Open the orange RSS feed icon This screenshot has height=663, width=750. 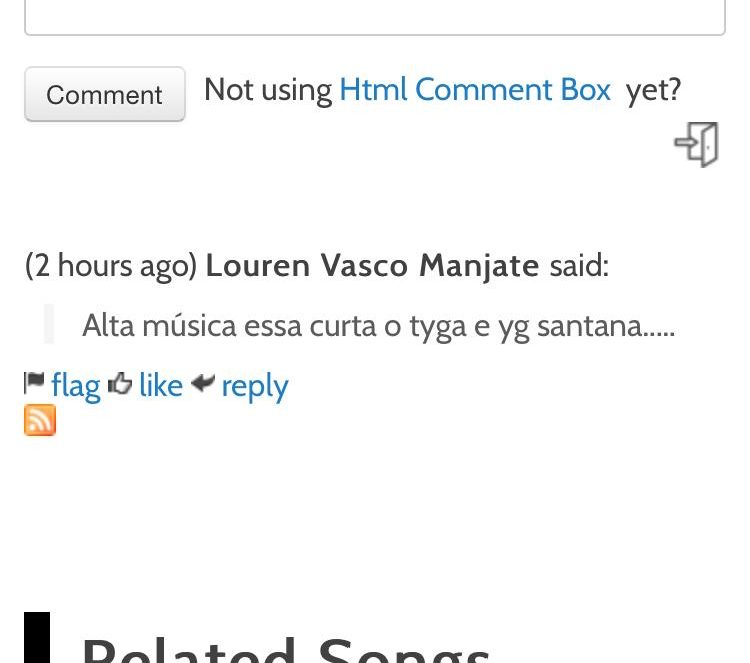(40, 420)
